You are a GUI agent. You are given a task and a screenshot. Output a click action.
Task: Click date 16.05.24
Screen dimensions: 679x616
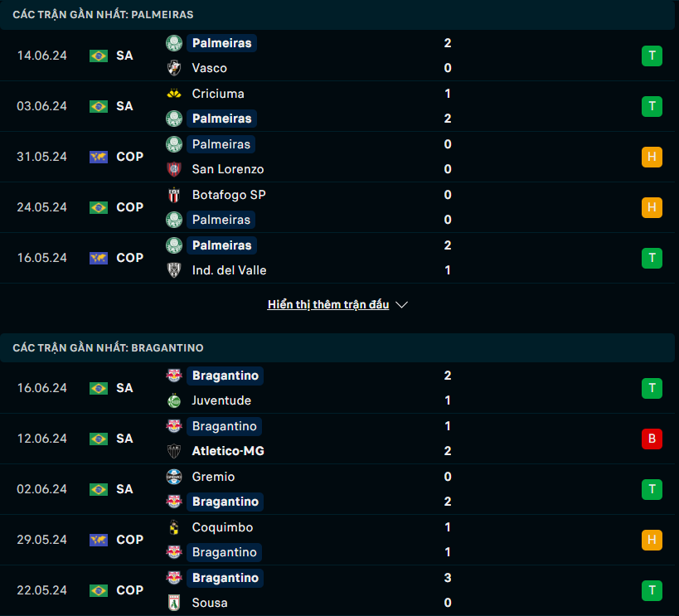[42, 258]
